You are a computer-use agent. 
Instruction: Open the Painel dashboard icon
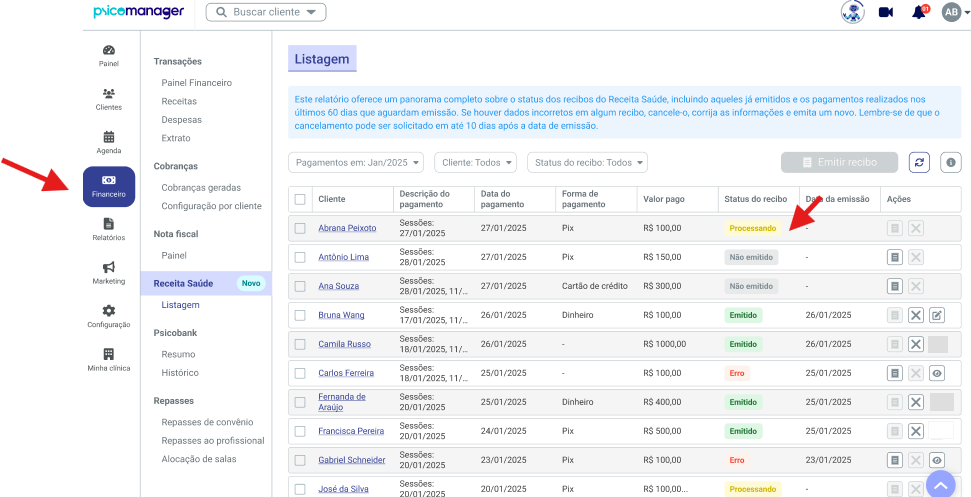pyautogui.click(x=108, y=55)
